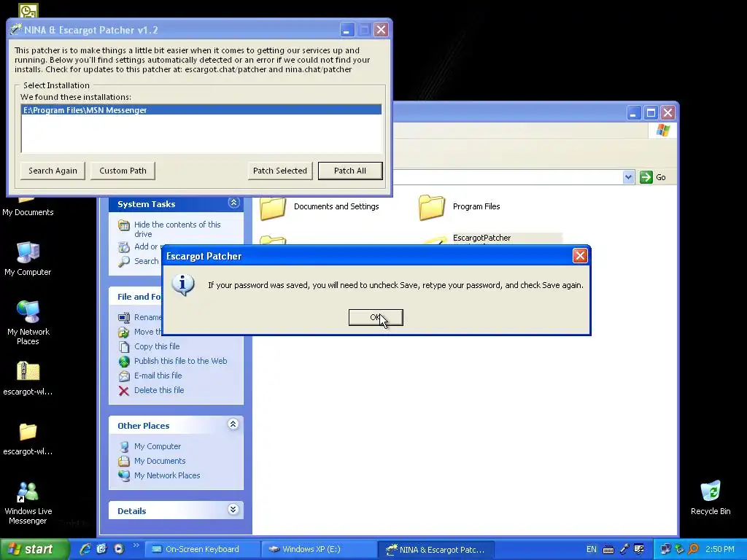Click the Hide contents drive icon
Image resolution: width=747 pixels, height=560 pixels.
pos(124,225)
